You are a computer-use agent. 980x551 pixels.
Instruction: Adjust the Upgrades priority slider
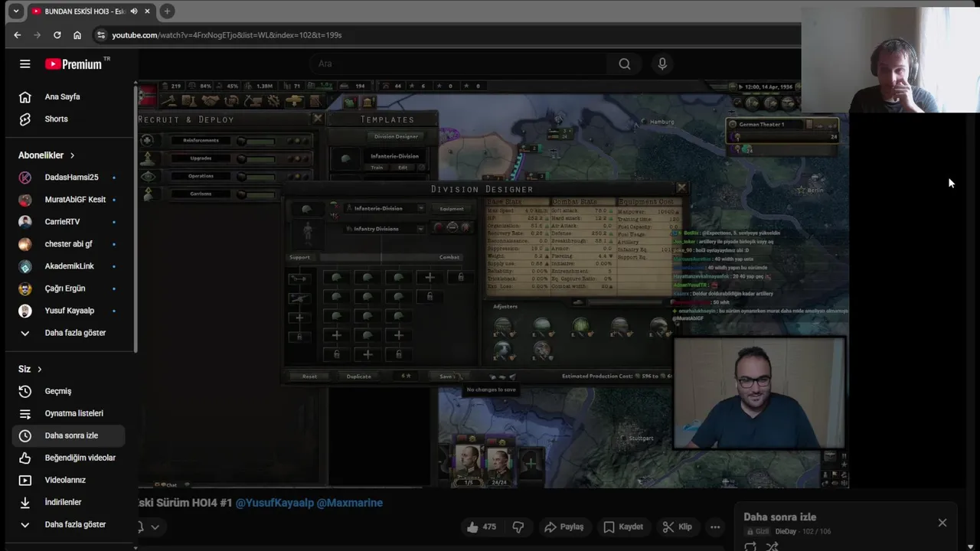tap(256, 158)
